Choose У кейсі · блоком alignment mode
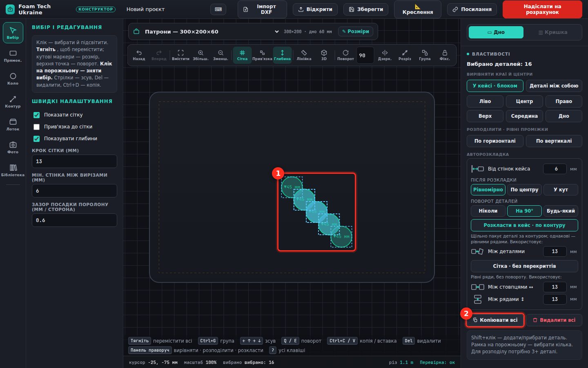588x368 pixels. [495, 86]
